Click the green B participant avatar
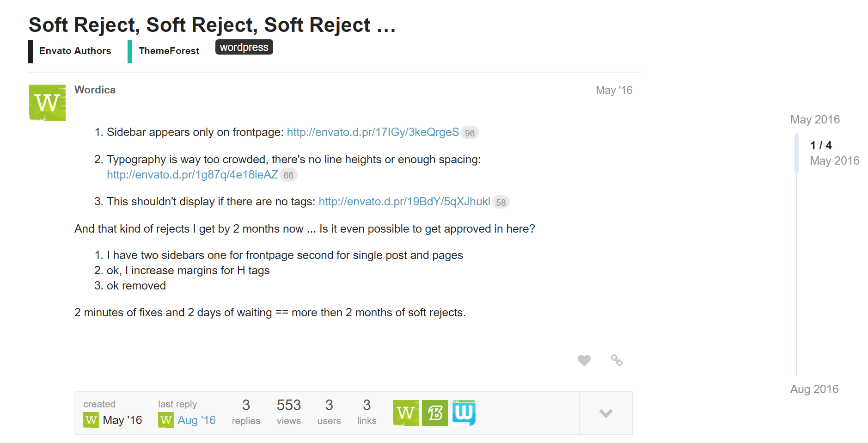The image size is (868, 443). click(x=435, y=412)
